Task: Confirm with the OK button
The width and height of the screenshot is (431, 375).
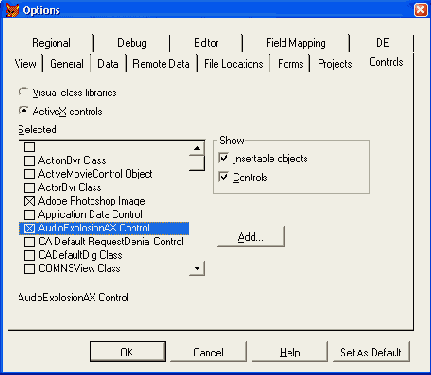Action: pos(128,351)
